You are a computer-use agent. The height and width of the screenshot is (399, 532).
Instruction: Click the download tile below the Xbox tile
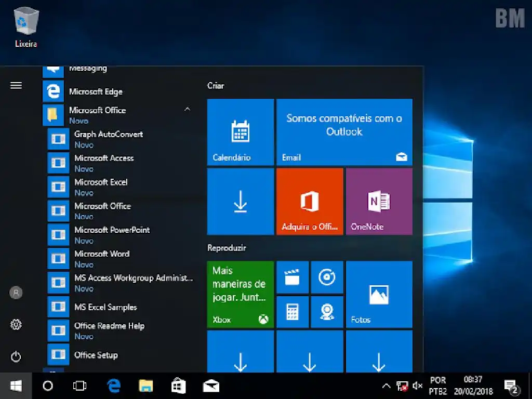pyautogui.click(x=241, y=352)
